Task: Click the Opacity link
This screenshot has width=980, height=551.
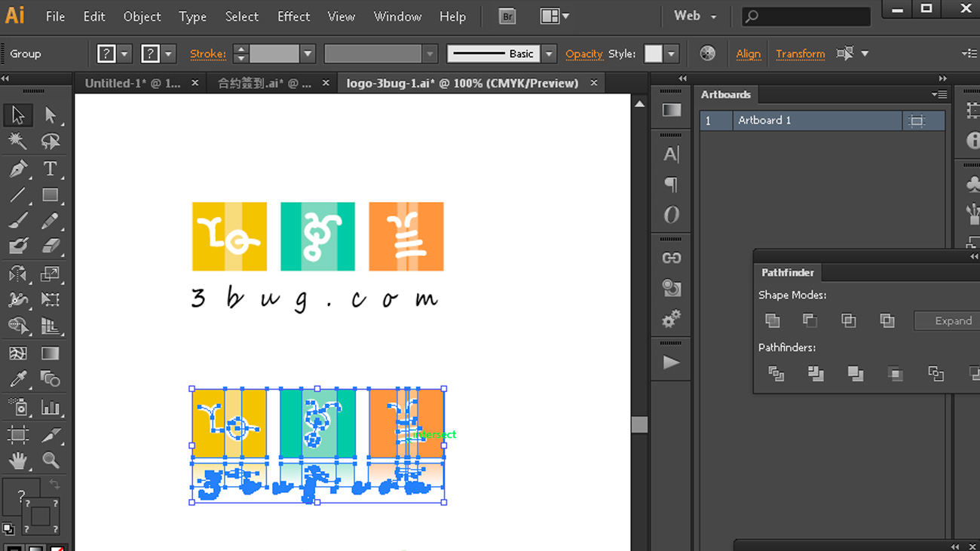Action: pos(583,54)
